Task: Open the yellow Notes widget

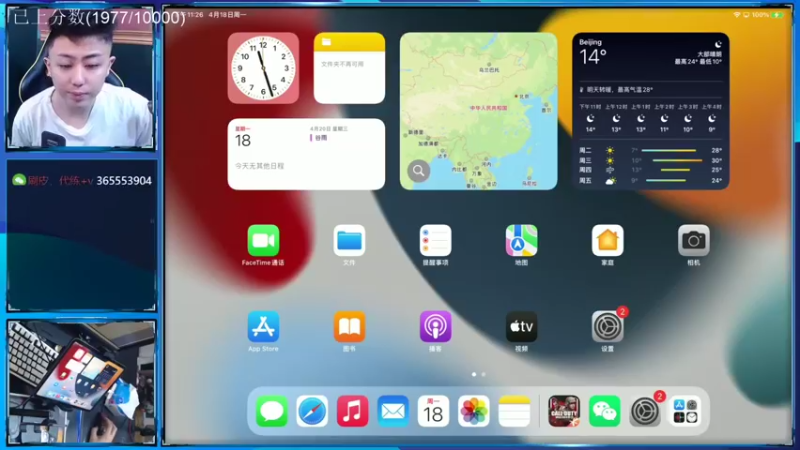Action: click(349, 68)
